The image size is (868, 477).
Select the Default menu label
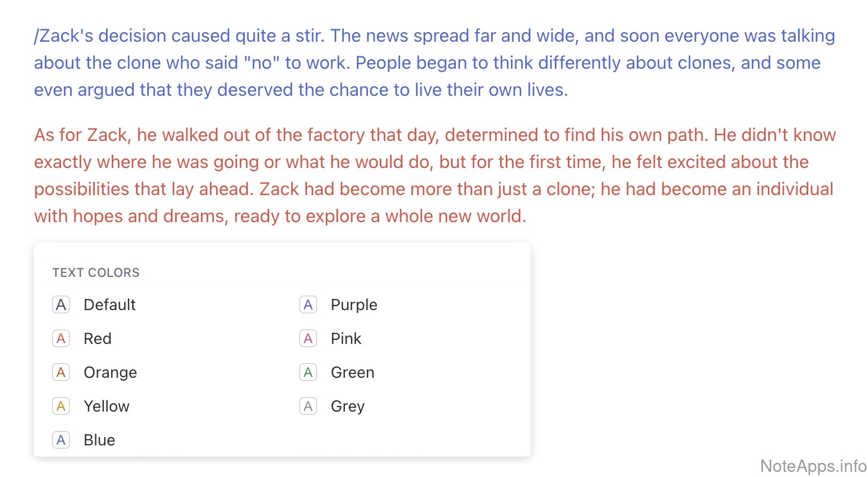109,305
